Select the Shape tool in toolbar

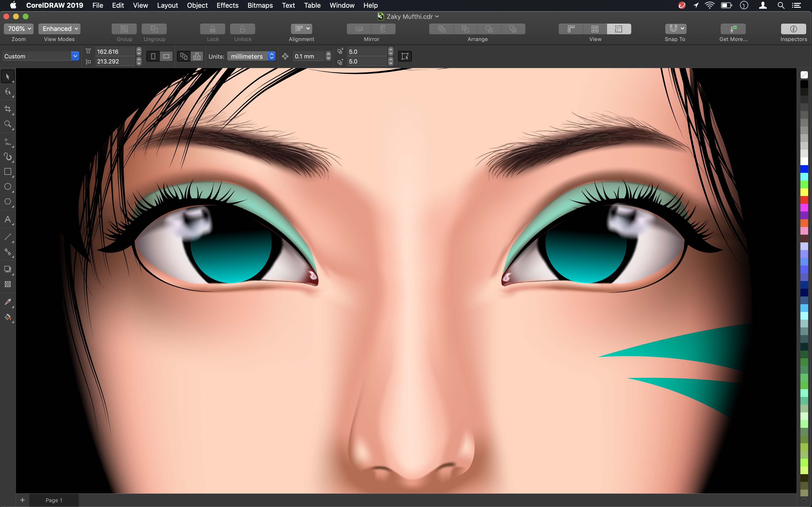(8, 92)
